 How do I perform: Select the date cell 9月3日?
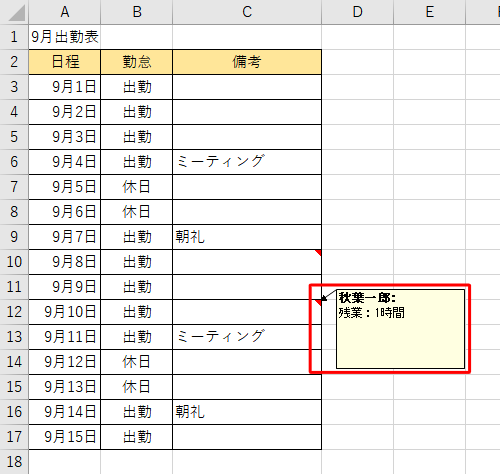[x=65, y=137]
